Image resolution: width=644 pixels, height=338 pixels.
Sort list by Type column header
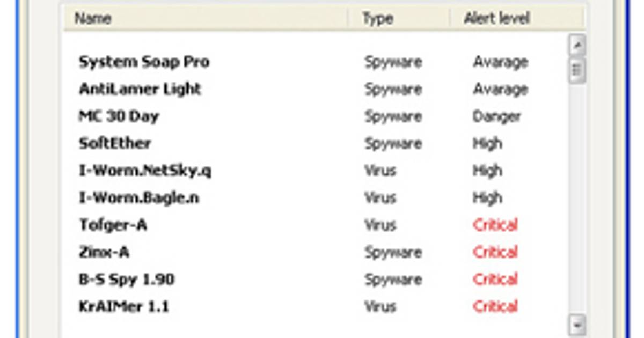[x=377, y=19]
